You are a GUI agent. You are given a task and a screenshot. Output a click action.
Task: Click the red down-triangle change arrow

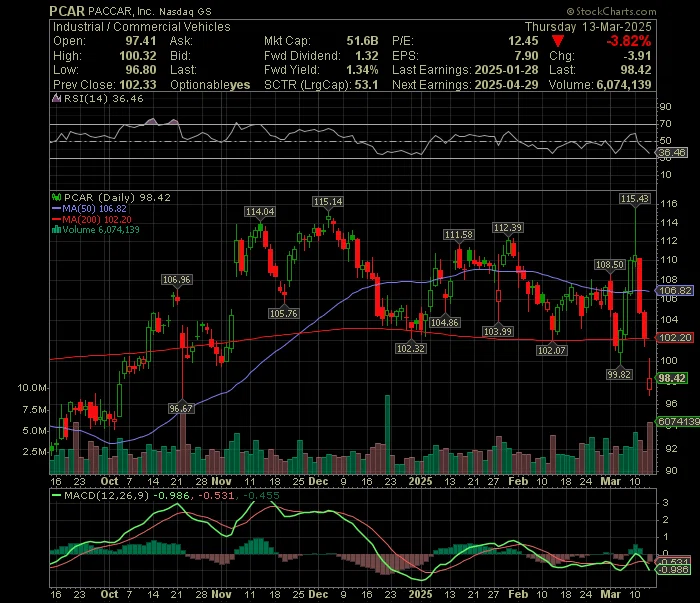tap(557, 41)
